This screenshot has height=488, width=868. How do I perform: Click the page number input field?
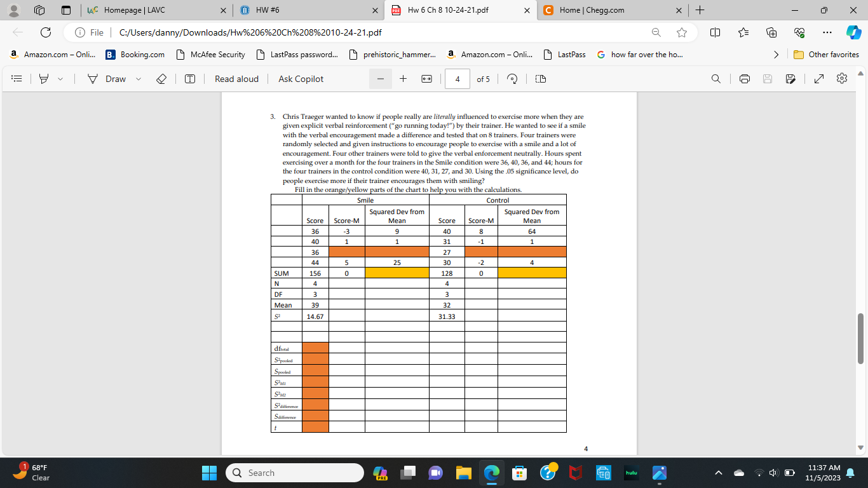point(458,79)
